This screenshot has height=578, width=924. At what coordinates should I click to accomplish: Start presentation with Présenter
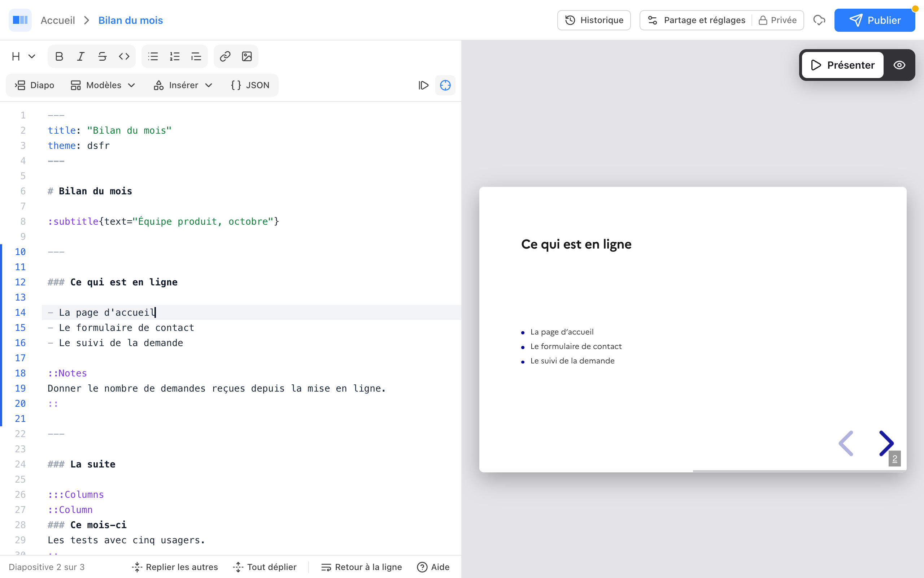pyautogui.click(x=842, y=65)
